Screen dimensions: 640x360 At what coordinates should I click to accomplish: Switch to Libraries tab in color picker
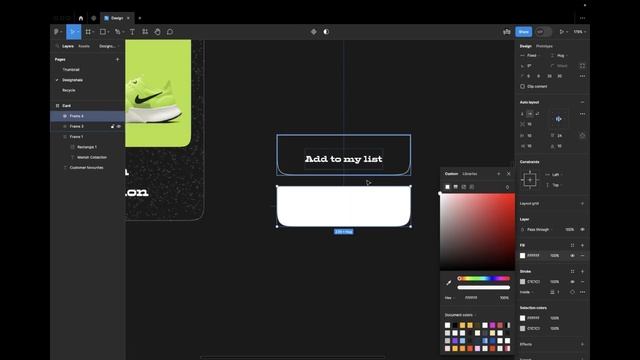coord(469,174)
